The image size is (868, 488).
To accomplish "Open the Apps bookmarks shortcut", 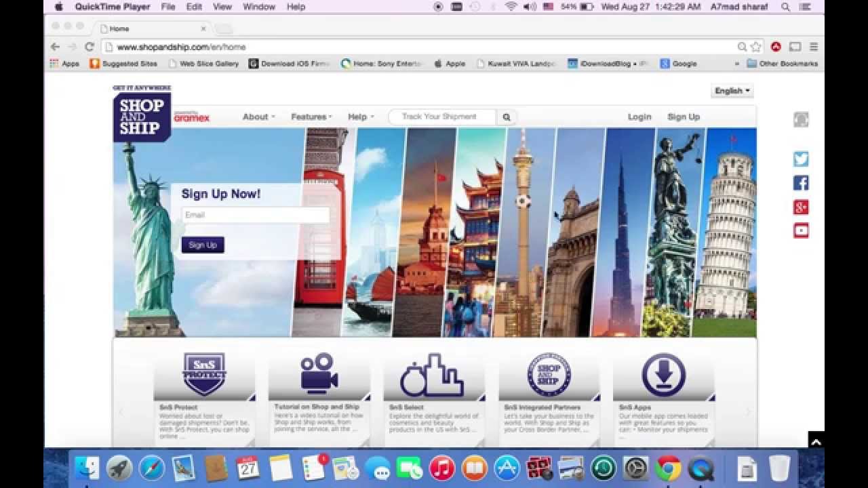I will [64, 64].
